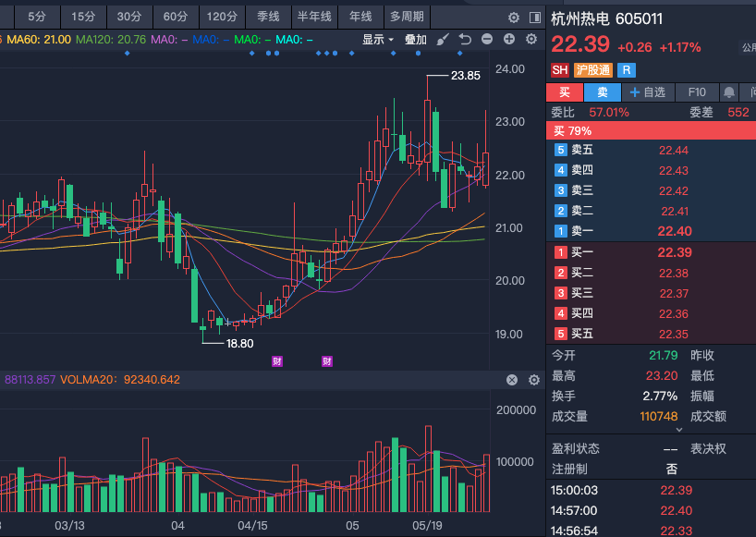Zoom in chart with plus icon

509,39
